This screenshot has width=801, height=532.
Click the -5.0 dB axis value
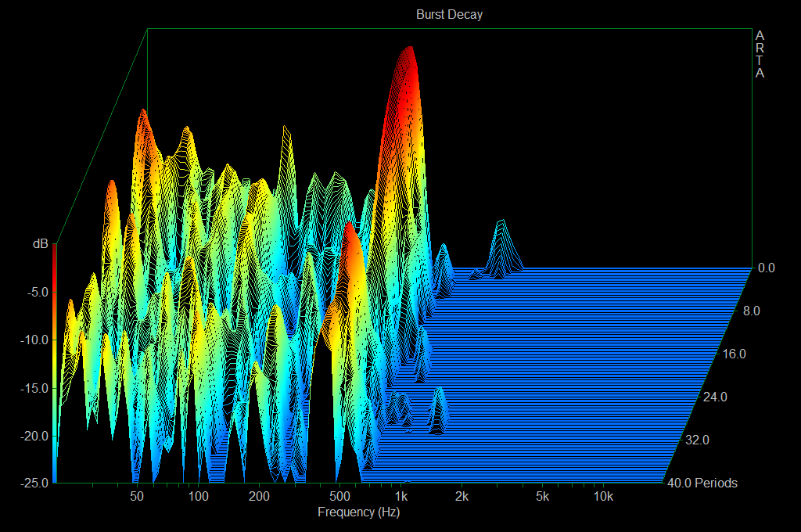coord(38,293)
